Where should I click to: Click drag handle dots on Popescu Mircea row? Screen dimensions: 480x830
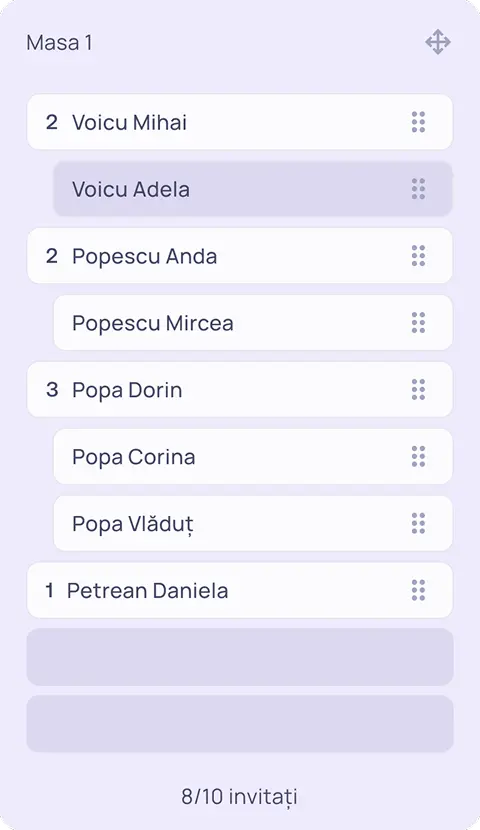(x=418, y=323)
